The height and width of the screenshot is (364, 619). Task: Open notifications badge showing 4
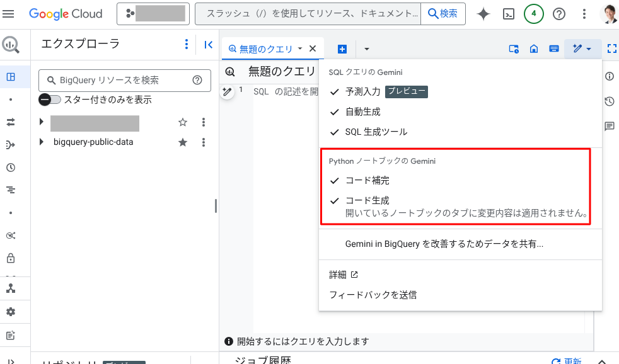coord(534,14)
